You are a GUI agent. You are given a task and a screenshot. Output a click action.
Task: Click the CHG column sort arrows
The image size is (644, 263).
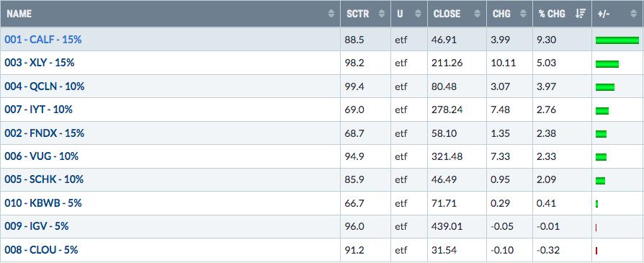[x=523, y=14]
